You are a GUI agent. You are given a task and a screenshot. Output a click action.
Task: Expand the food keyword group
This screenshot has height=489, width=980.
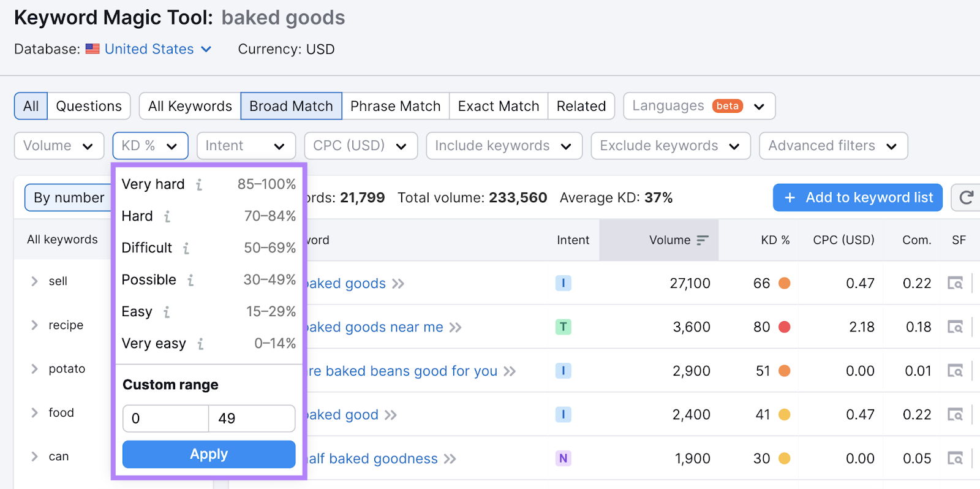click(34, 412)
